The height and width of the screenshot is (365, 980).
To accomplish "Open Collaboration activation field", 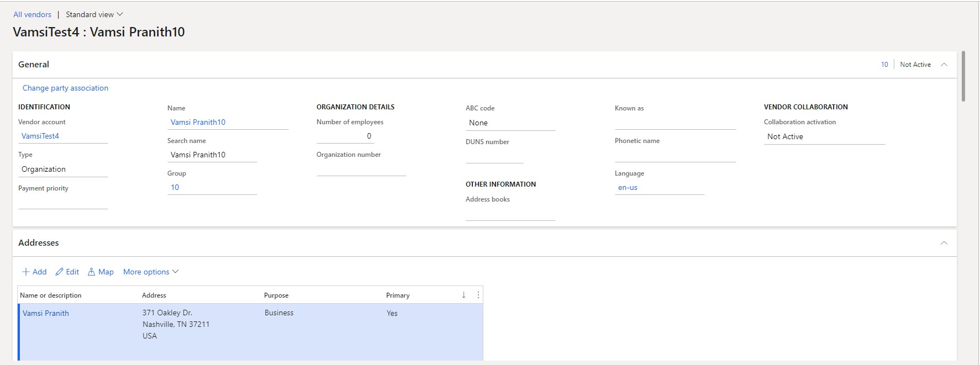I will (824, 136).
